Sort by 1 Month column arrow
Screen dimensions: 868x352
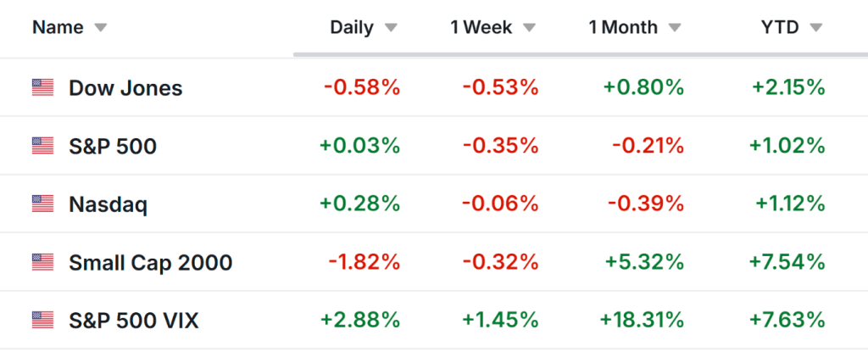point(675,28)
